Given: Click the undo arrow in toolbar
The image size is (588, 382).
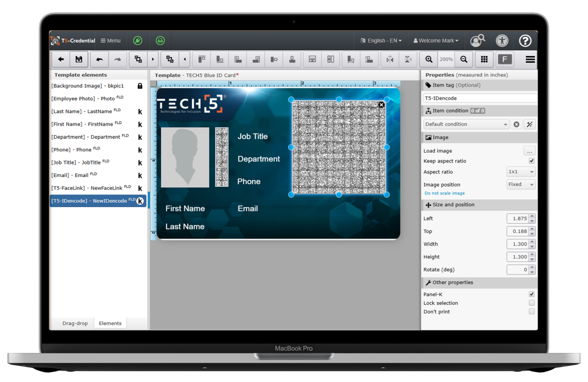Looking at the screenshot, I should pyautogui.click(x=99, y=59).
